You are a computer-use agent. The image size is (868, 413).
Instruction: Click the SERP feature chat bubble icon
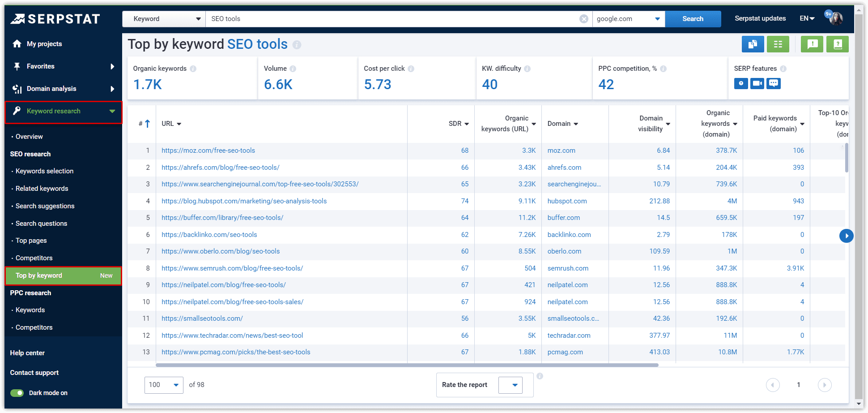pos(773,83)
